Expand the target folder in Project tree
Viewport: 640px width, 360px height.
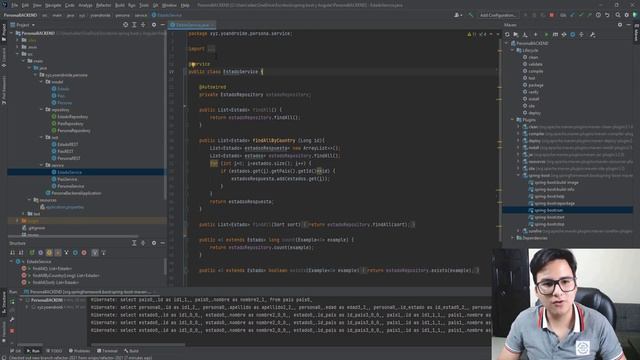[x=18, y=220]
